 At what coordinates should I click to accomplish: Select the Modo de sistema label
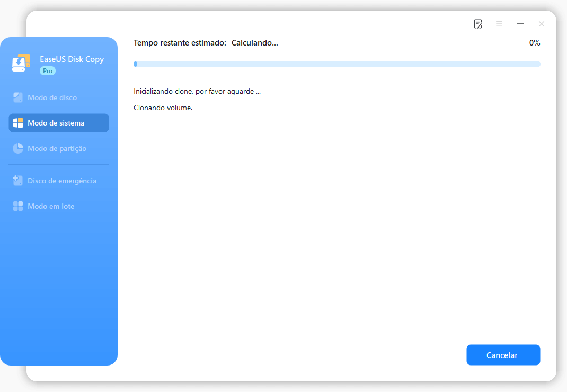click(56, 123)
